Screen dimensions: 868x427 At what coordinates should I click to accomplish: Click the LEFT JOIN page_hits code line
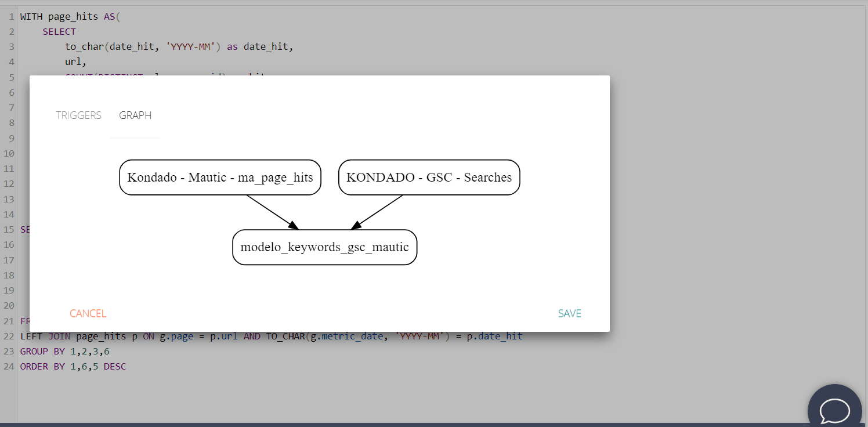click(271, 336)
